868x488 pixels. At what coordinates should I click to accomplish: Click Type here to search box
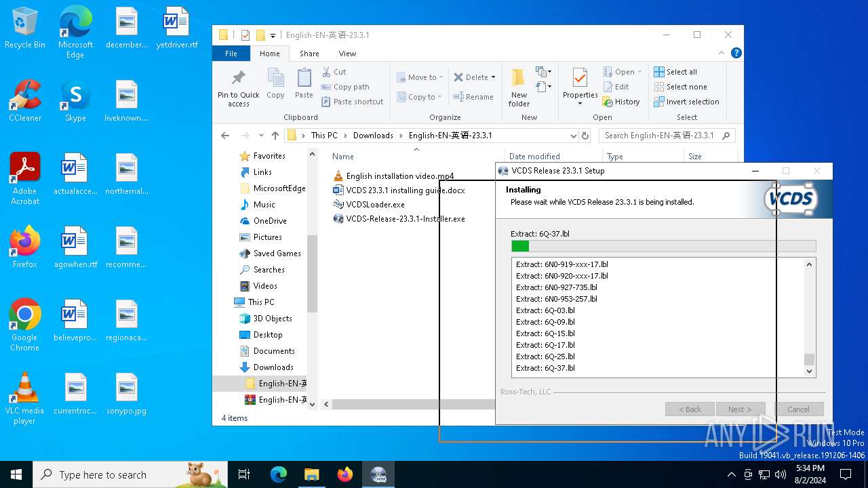coord(130,474)
